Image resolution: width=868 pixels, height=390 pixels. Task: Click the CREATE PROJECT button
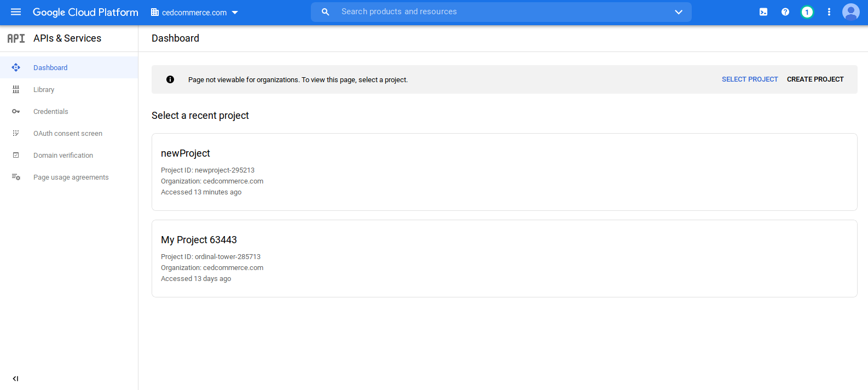click(815, 79)
